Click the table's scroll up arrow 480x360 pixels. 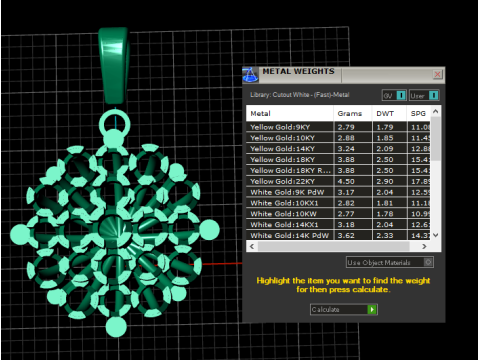[x=435, y=111]
